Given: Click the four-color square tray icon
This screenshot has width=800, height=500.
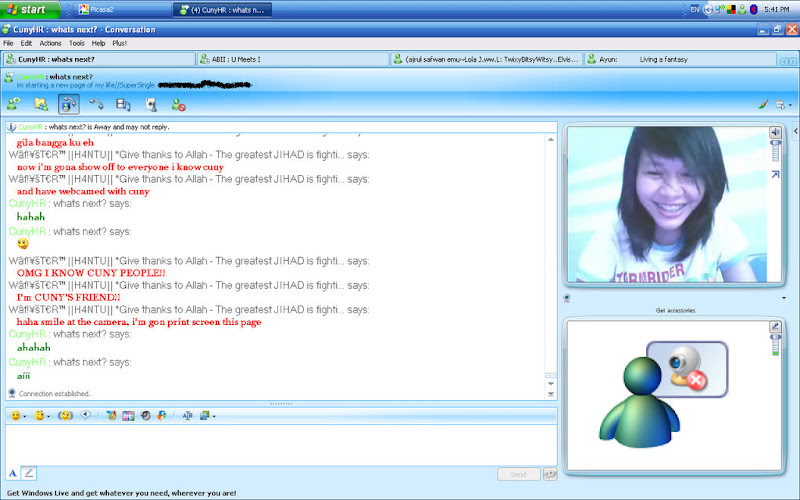Looking at the screenshot, I should tap(731, 9).
